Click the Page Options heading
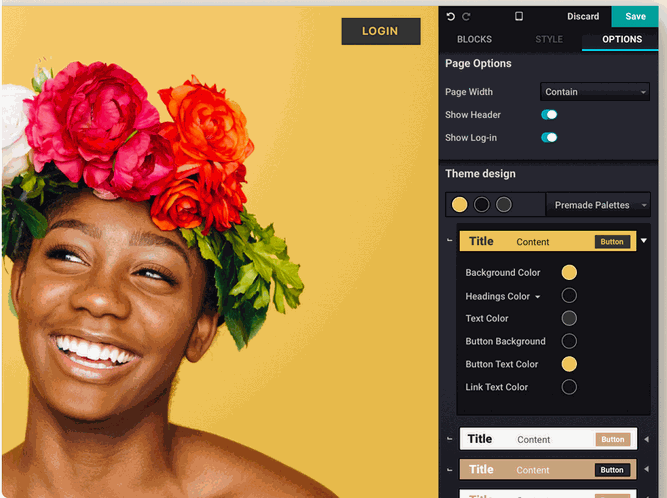The height and width of the screenshot is (498, 667). pyautogui.click(x=478, y=63)
